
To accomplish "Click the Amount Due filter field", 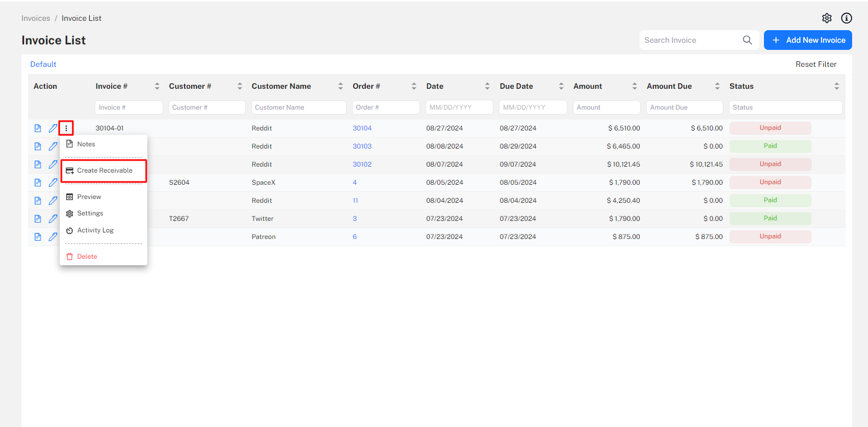I will tap(685, 107).
